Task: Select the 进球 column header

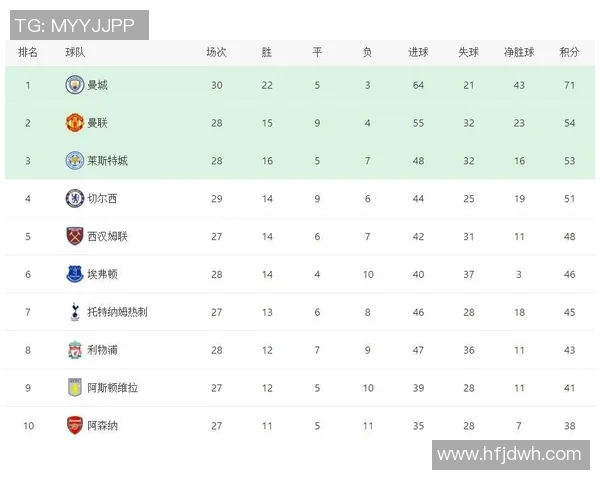Action: [x=418, y=52]
